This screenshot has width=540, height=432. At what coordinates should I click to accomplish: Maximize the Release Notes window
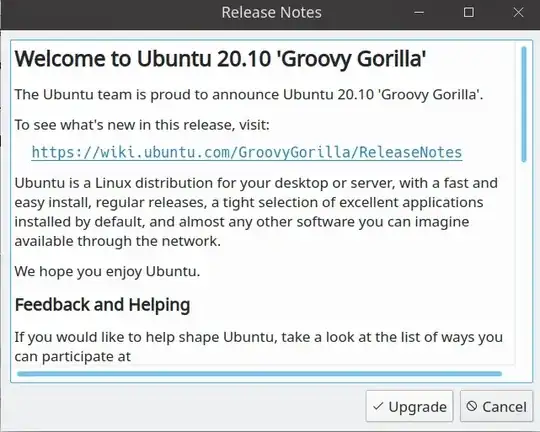[x=469, y=13]
